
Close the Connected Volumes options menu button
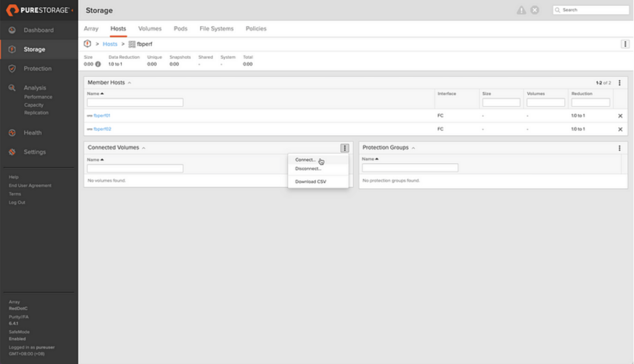345,148
